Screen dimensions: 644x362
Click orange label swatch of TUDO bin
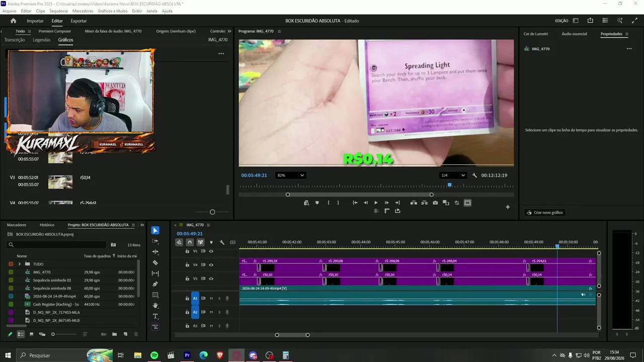pos(11,264)
